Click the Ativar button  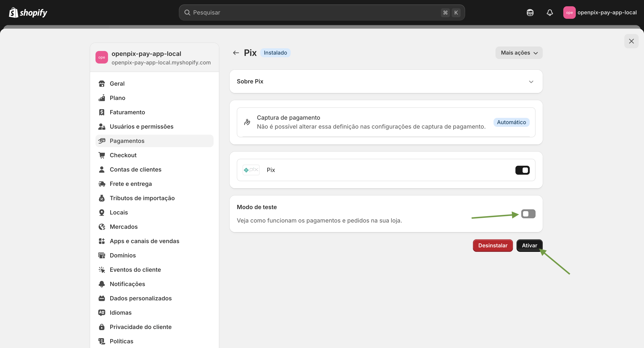pos(529,245)
